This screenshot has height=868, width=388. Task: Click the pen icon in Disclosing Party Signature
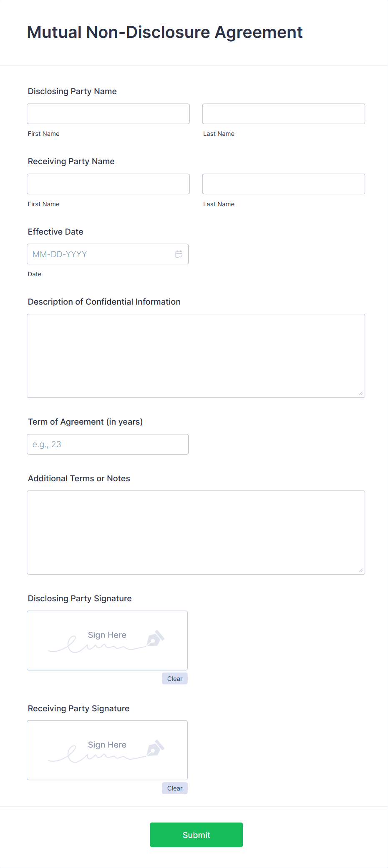(x=155, y=638)
